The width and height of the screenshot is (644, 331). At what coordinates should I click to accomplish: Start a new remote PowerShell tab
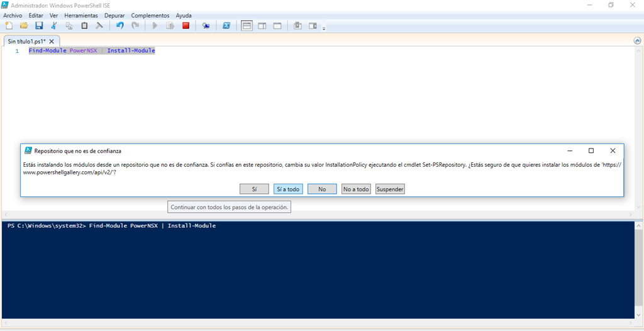(x=206, y=26)
